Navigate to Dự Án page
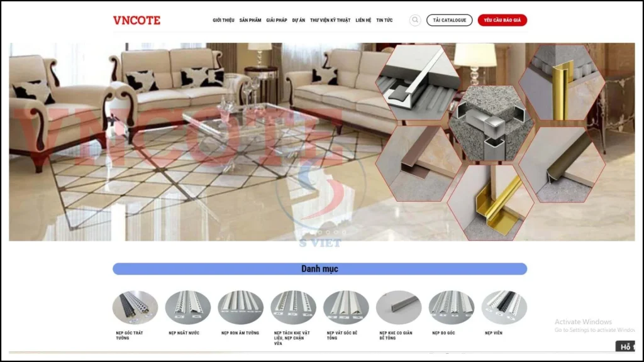644x362 pixels. (x=299, y=20)
